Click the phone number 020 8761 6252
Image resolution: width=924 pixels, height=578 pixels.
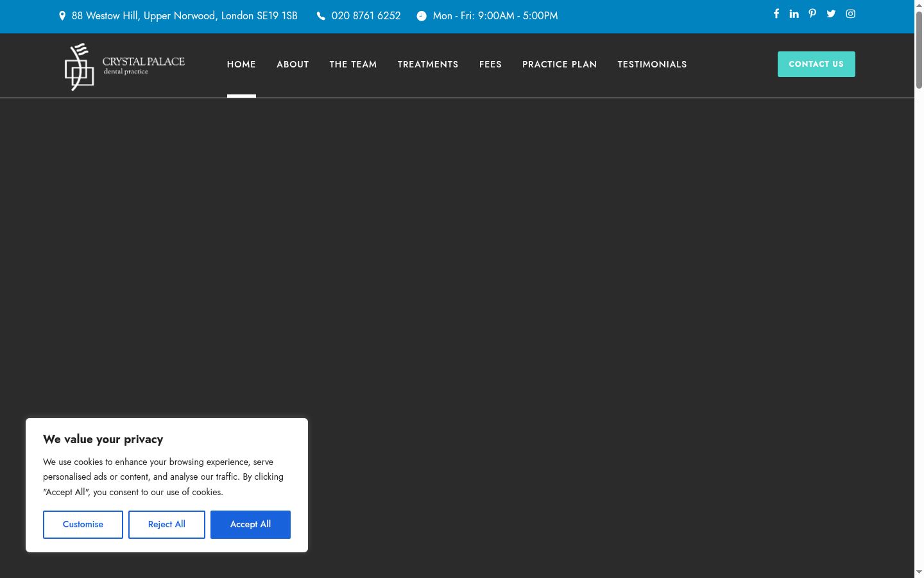pos(366,15)
